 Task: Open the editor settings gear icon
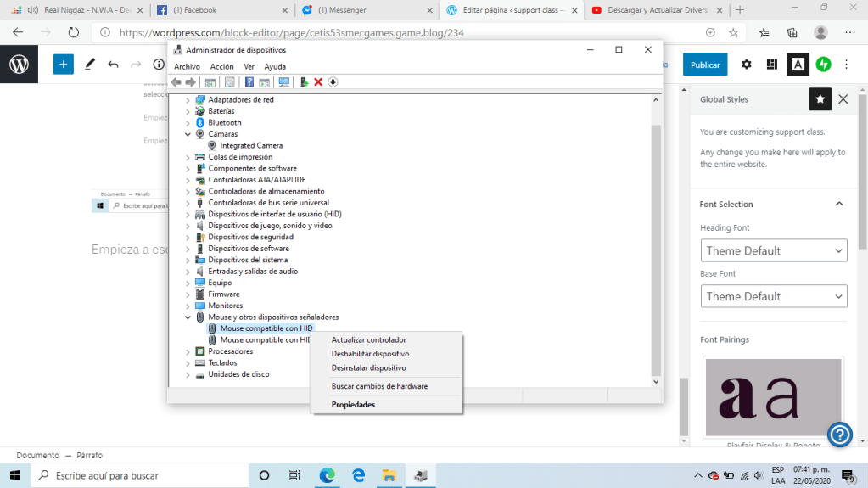pyautogui.click(x=747, y=65)
